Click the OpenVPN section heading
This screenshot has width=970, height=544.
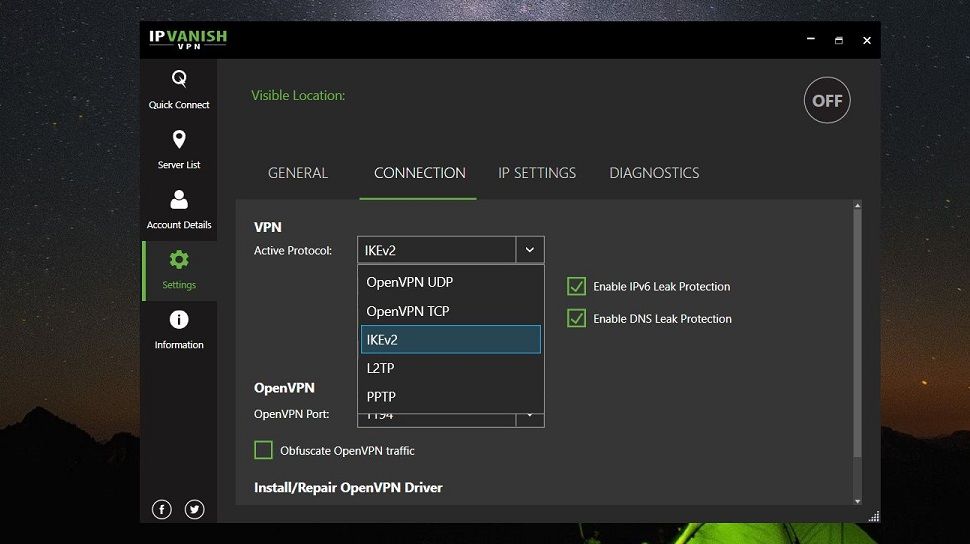284,388
